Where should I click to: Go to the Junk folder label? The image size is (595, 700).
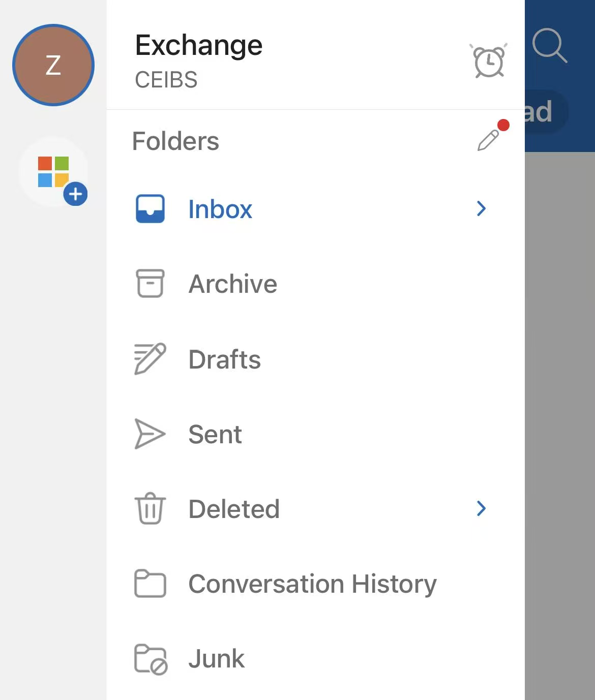pyautogui.click(x=216, y=659)
